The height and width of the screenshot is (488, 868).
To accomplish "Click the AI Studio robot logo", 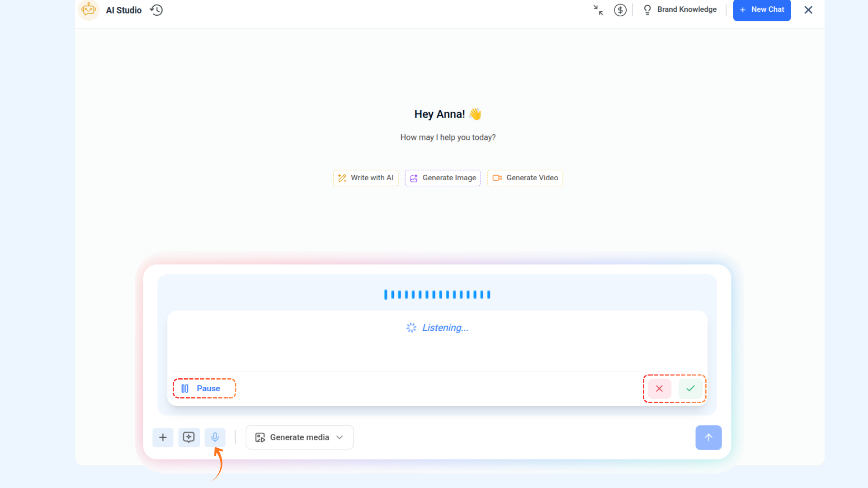I will 89,9.
